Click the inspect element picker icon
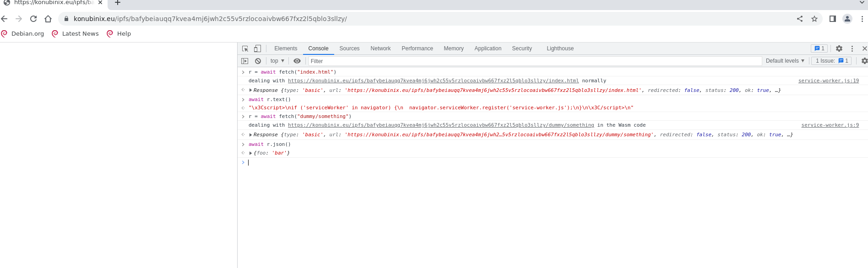 coord(245,48)
